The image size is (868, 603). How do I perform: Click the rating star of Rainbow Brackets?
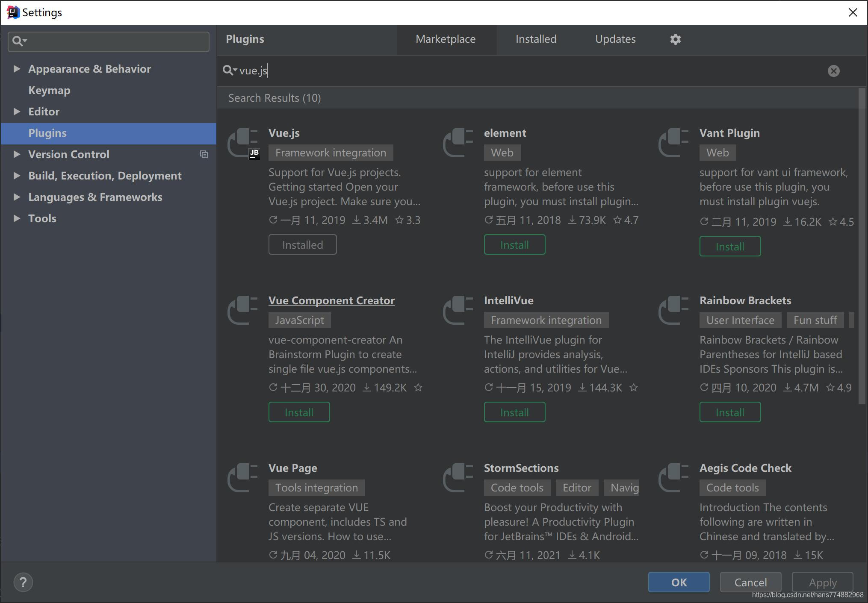pyautogui.click(x=830, y=388)
